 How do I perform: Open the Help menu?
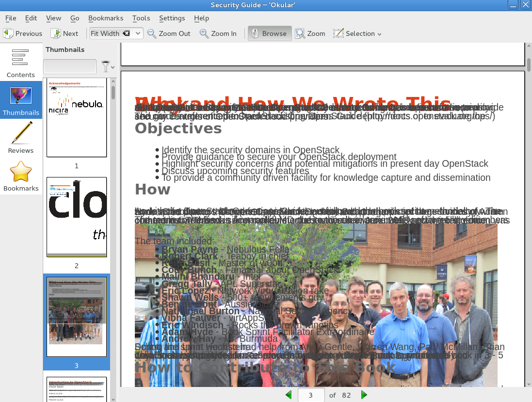pyautogui.click(x=202, y=18)
